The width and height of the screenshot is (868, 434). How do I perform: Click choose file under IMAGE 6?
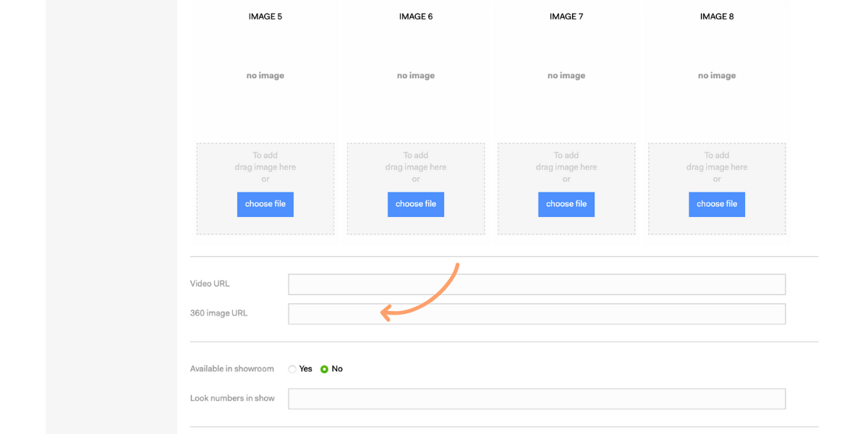[x=416, y=204]
